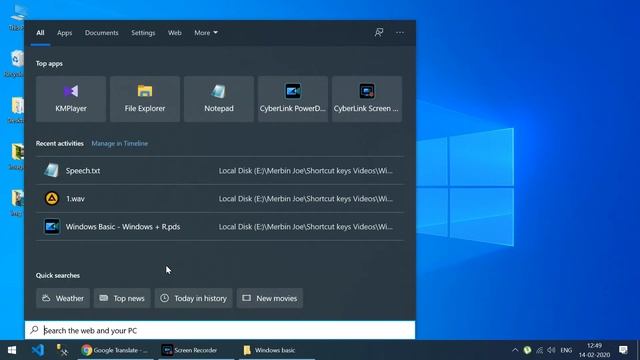Switch to the Web tab
The width and height of the screenshot is (640, 360).
pos(175,33)
